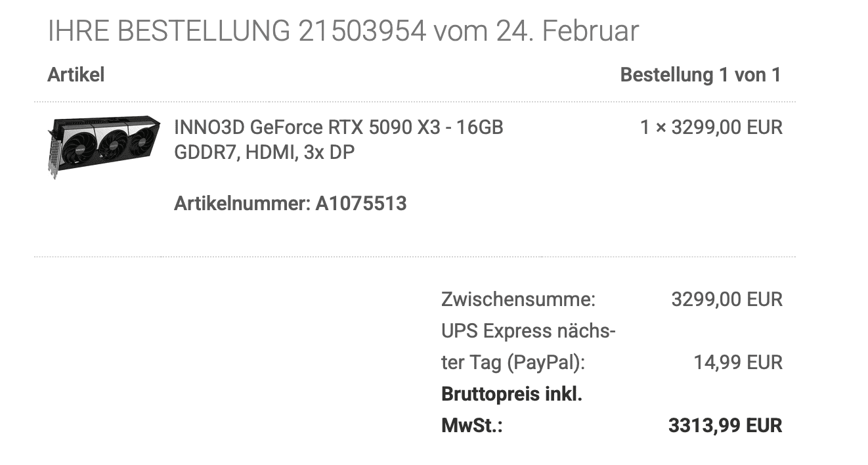
Task: Click the "IHRE BESTELLUNG" heading text
Action: (x=169, y=31)
